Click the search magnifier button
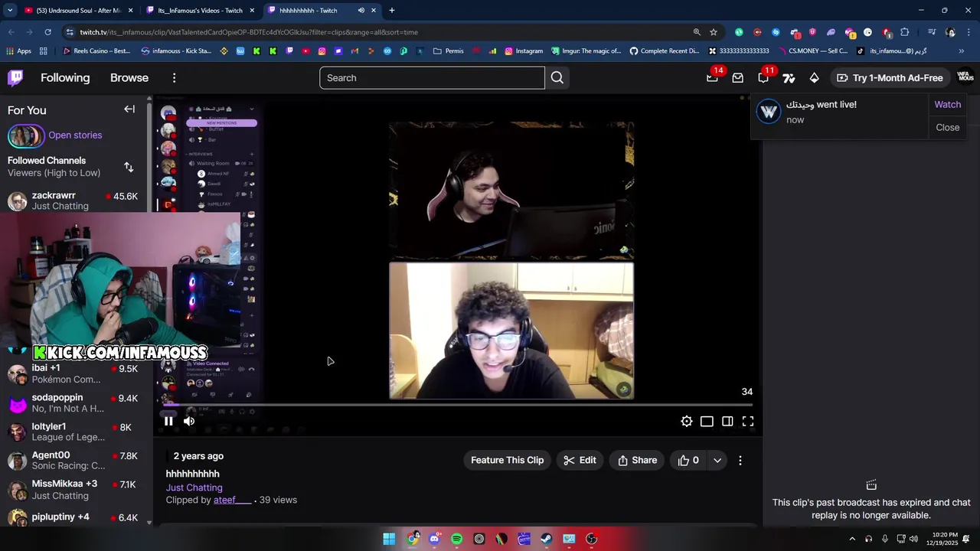Image resolution: width=980 pixels, height=551 pixels. (x=557, y=77)
